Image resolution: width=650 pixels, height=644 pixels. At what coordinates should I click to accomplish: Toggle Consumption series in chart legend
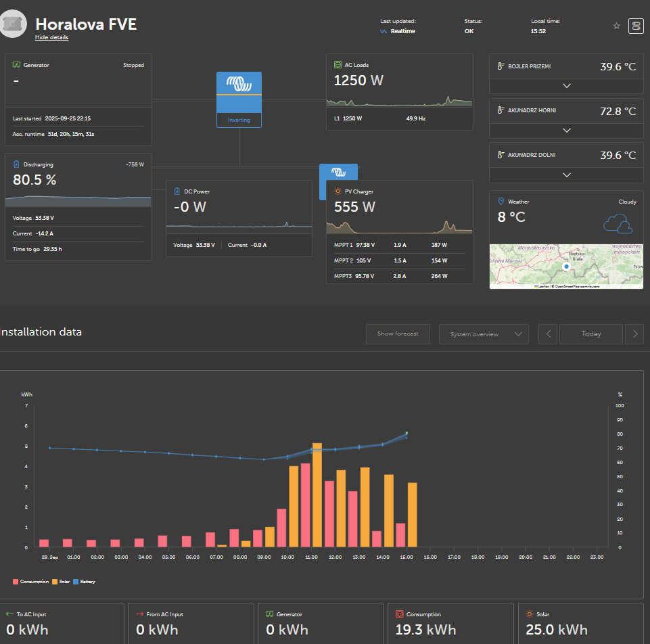point(30,581)
